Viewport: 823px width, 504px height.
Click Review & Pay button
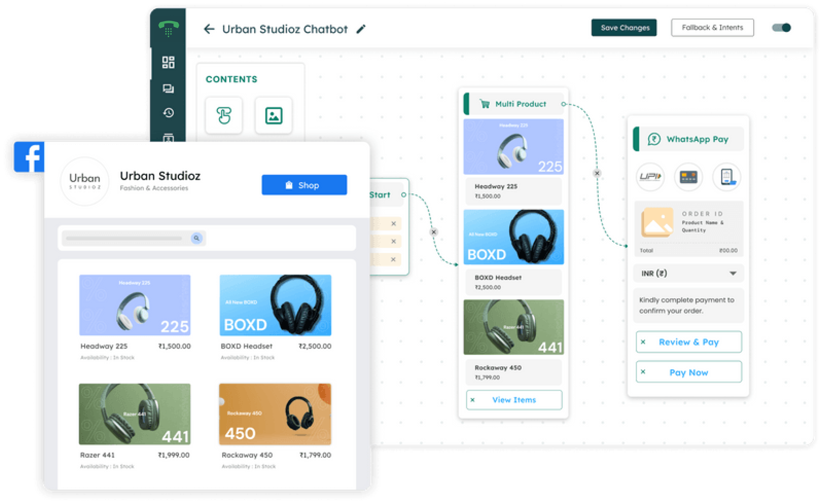[689, 342]
